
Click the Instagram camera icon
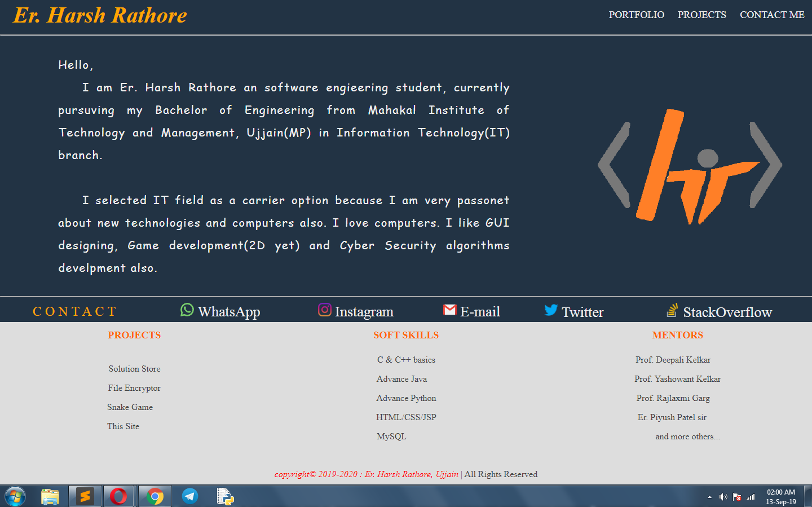tap(325, 310)
